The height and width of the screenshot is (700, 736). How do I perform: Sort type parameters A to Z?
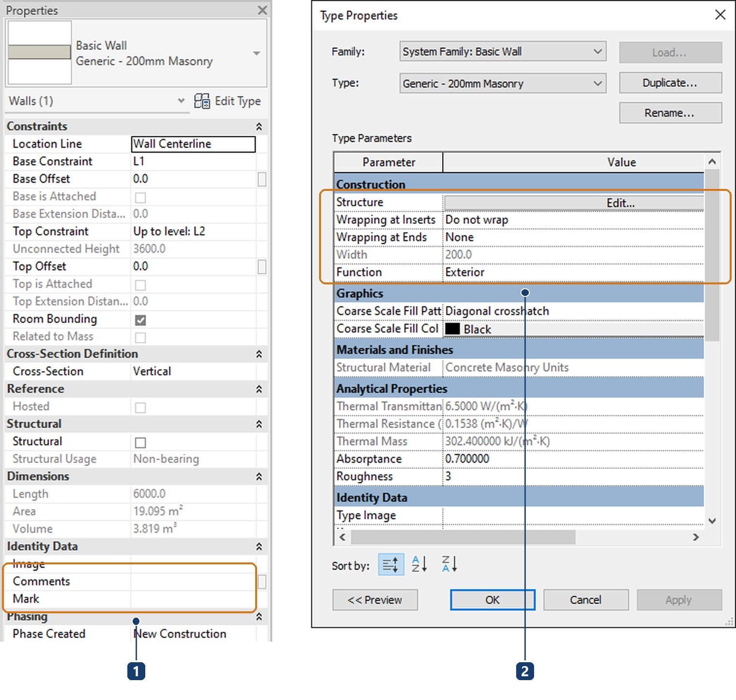(x=419, y=564)
